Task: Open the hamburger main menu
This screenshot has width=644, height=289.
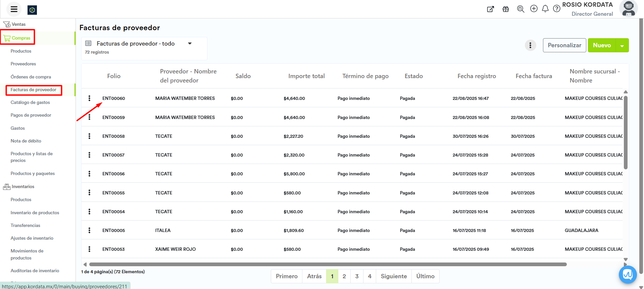Action: (x=14, y=9)
